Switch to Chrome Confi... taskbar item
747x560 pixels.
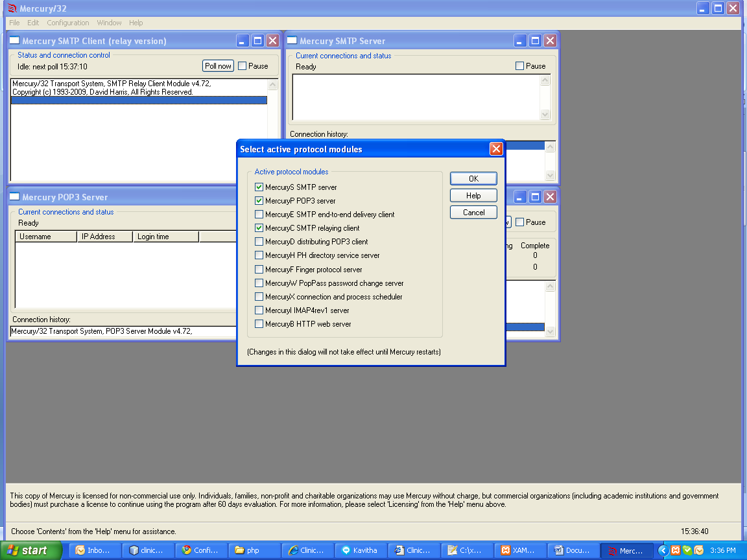201,550
